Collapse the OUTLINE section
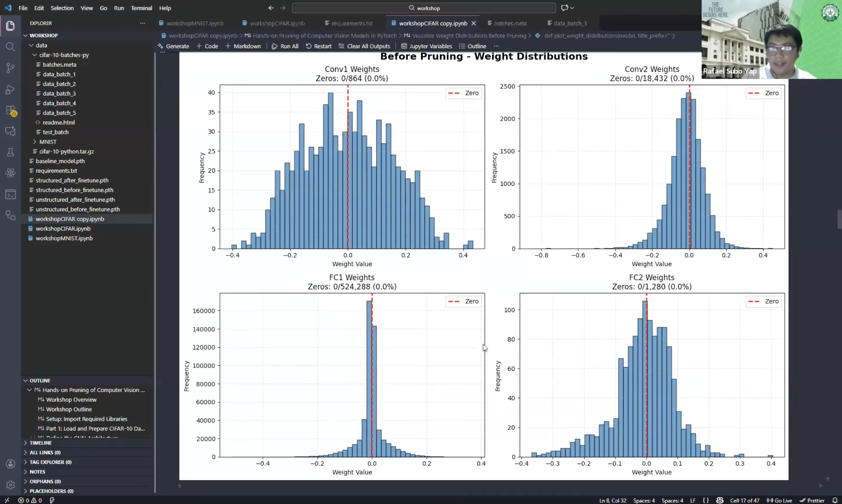842x504 pixels. (x=25, y=380)
